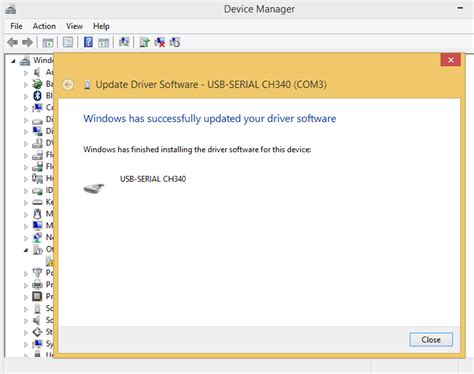
Task: Click 'Windows has successfully updated your driver software' heading
Action: pos(210,119)
